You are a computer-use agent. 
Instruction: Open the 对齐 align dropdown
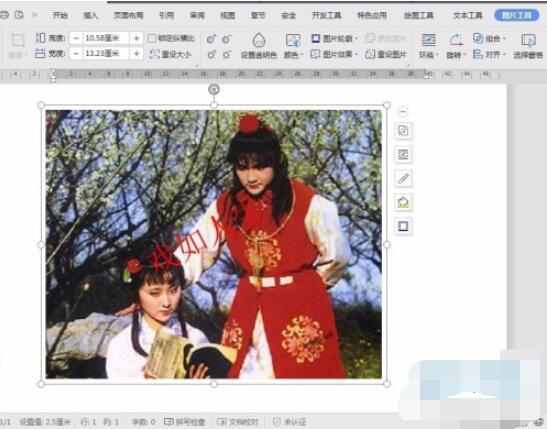pos(489,54)
